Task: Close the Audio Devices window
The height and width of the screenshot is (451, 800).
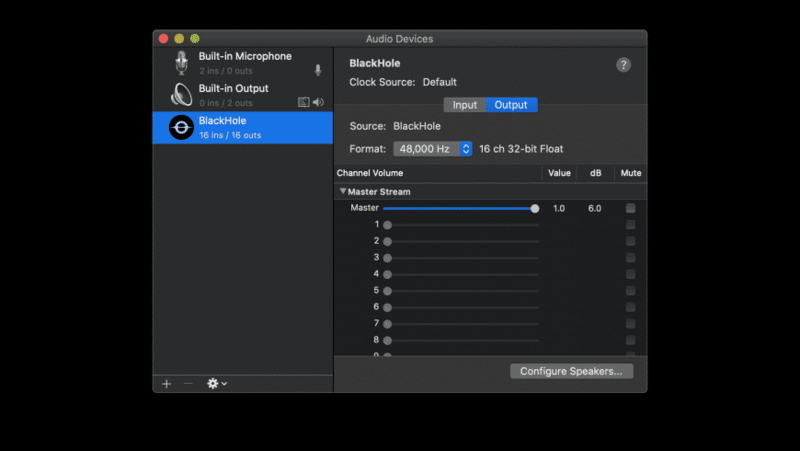Action: tap(163, 39)
